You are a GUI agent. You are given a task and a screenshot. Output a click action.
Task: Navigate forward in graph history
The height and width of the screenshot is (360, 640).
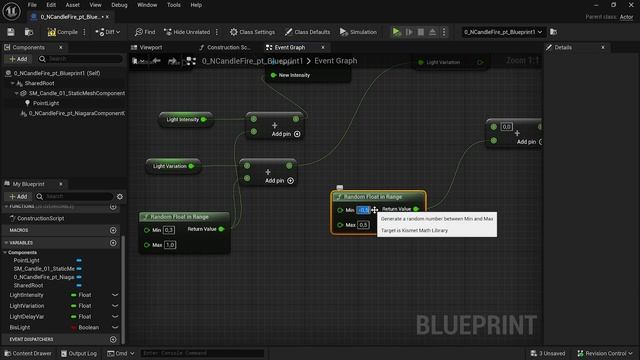pos(172,61)
